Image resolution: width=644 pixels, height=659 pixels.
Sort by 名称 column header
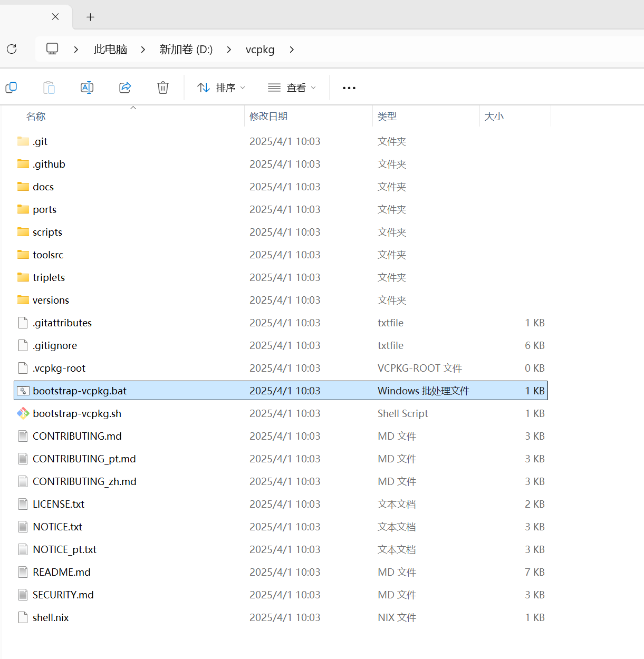click(x=36, y=116)
